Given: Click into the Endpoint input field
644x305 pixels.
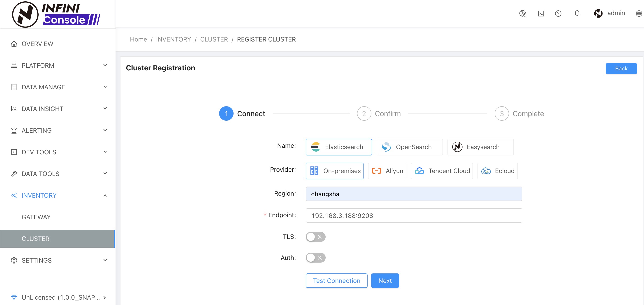Looking at the screenshot, I should pyautogui.click(x=413, y=215).
